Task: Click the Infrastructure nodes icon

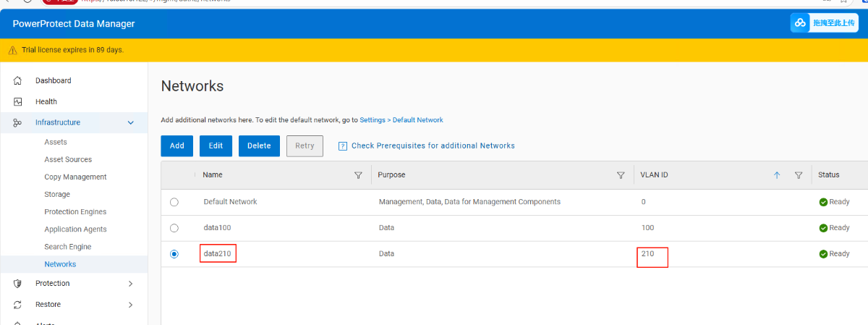Action: pos(17,122)
